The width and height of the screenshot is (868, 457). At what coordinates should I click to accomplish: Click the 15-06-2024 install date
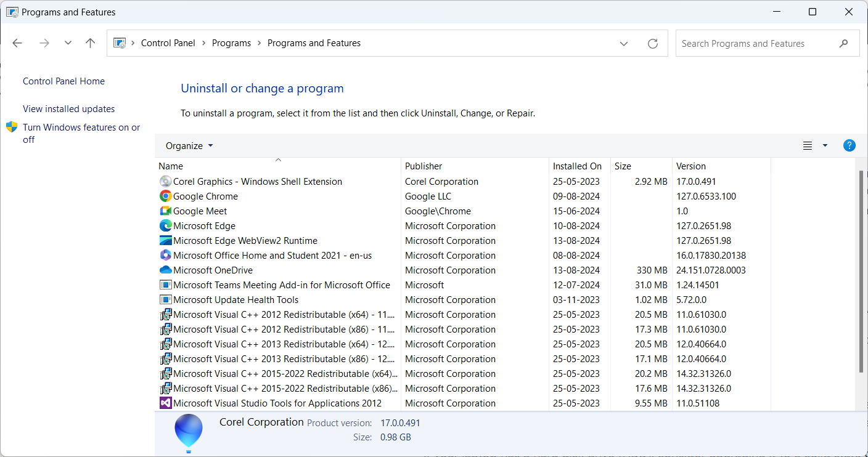tap(576, 211)
